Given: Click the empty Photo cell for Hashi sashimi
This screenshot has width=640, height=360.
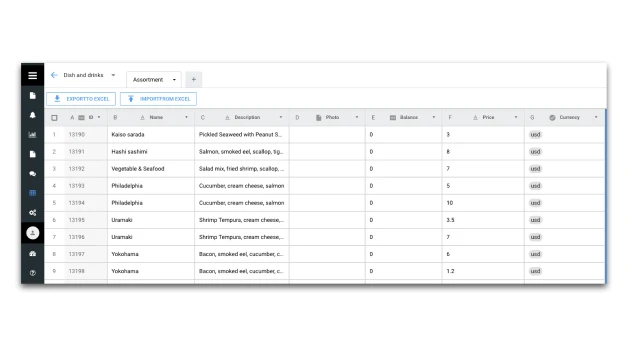Looking at the screenshot, I should pyautogui.click(x=327, y=152).
